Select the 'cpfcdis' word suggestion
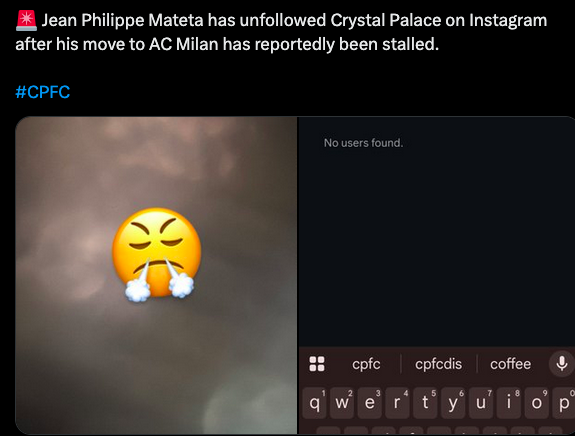The image size is (575, 436). 438,364
